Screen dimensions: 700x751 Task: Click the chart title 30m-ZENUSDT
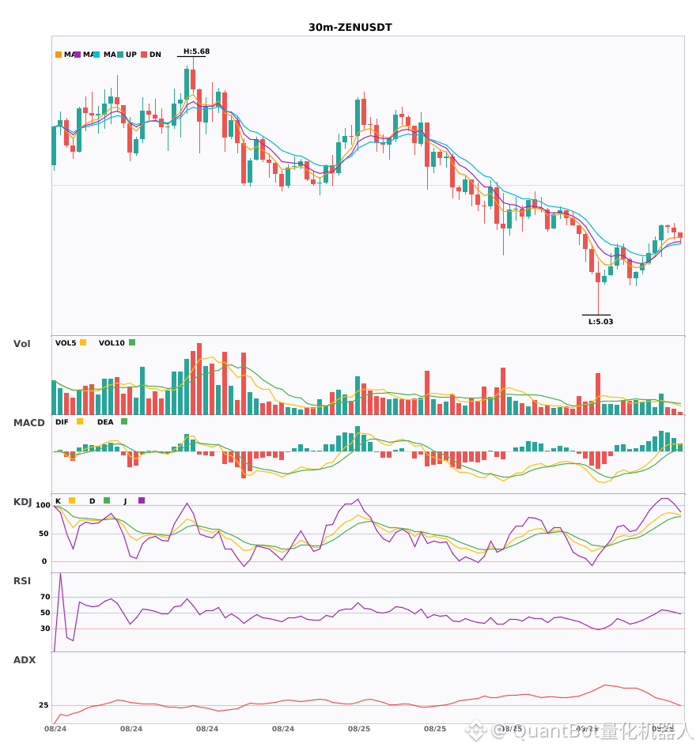(x=350, y=28)
